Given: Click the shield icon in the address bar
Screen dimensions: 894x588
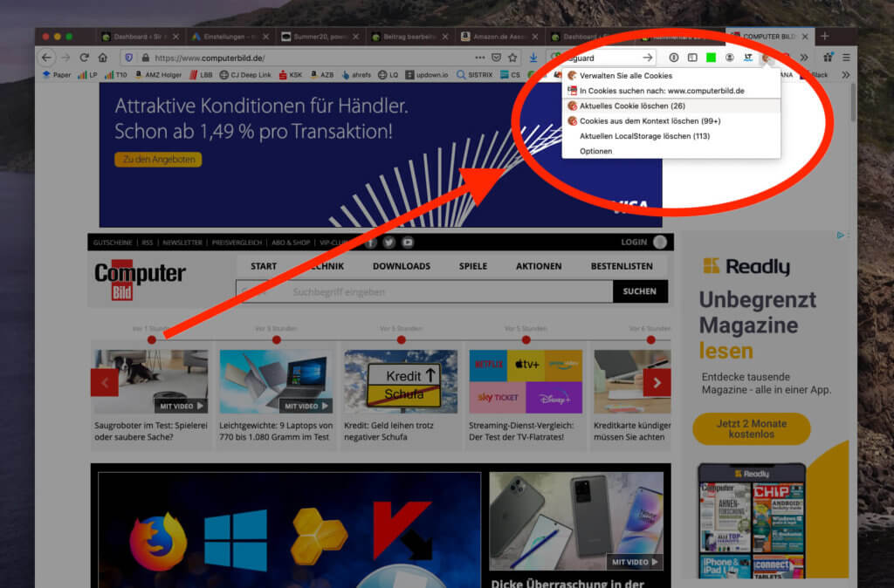Looking at the screenshot, I should point(128,58).
